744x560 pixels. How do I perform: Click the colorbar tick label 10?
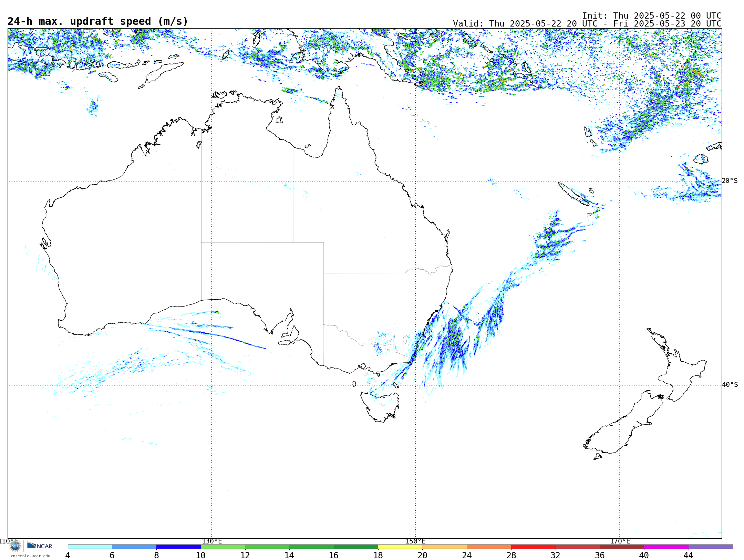(x=201, y=555)
